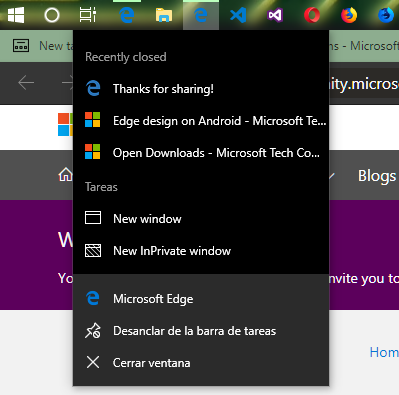The image size is (399, 395).
Task: Click the Cortana circle icon
Action: [52, 15]
